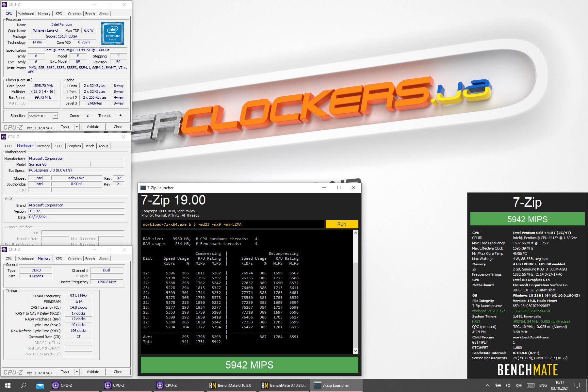This screenshot has height=392, width=588.
Task: Open touch keyboard tray icon
Action: coord(531,385)
